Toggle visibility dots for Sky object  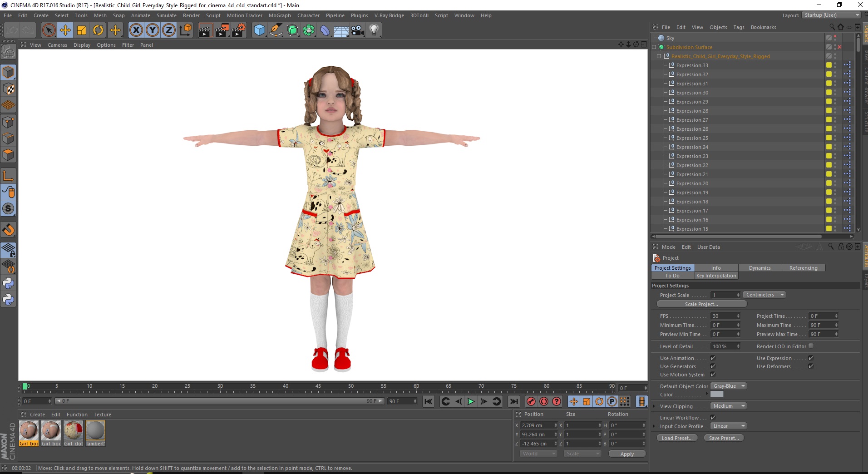tap(835, 38)
